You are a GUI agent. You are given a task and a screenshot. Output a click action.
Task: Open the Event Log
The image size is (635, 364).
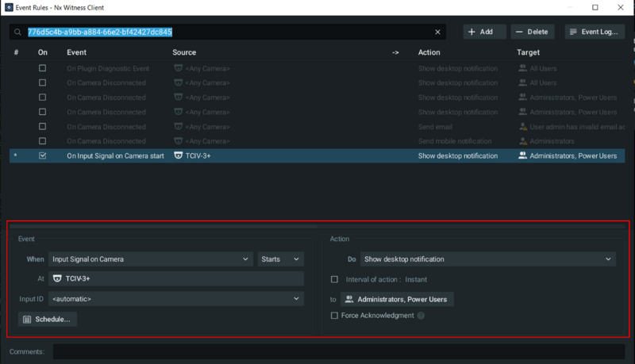tap(595, 32)
